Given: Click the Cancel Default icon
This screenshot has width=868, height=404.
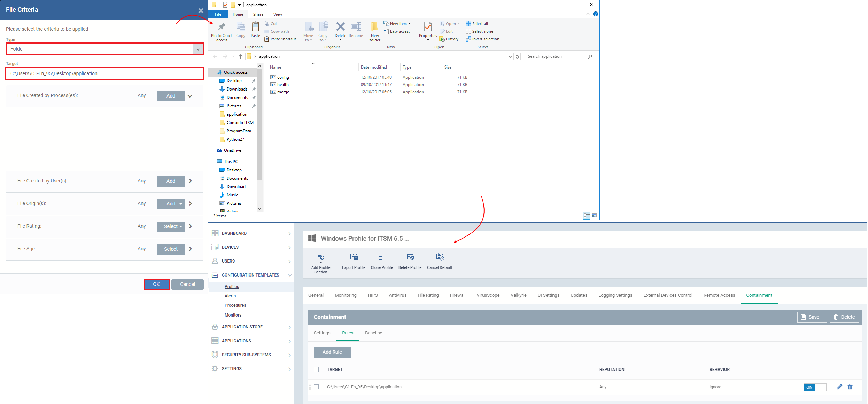Looking at the screenshot, I should (440, 257).
